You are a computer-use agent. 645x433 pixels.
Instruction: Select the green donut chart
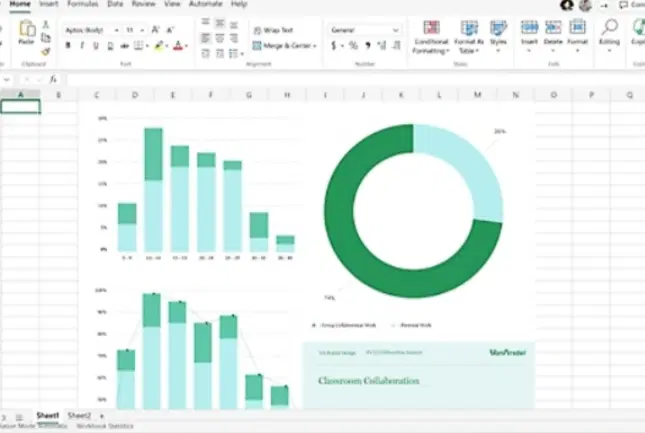pos(413,211)
